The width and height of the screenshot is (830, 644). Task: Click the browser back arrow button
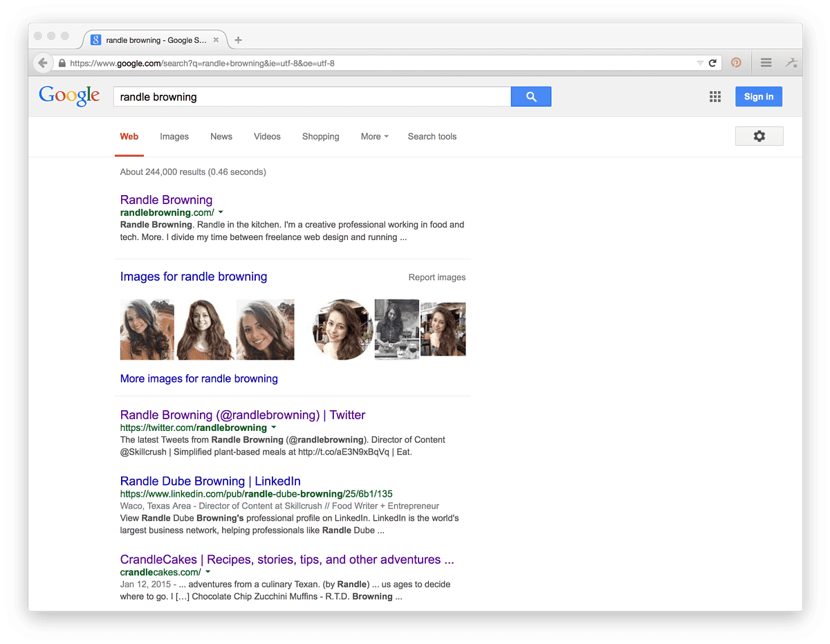[x=43, y=63]
